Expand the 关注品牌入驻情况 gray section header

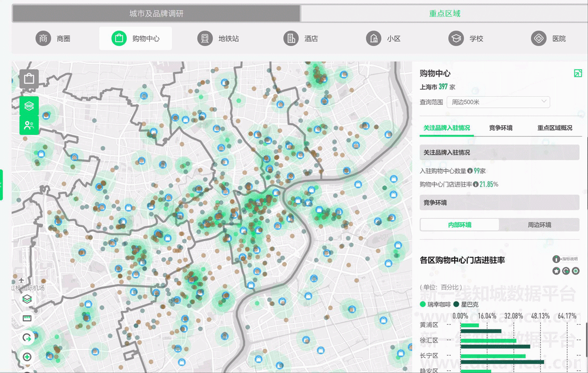[x=499, y=153]
